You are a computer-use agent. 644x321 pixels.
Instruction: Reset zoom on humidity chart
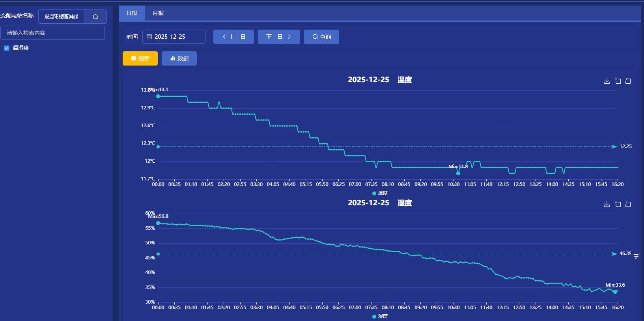pyautogui.click(x=628, y=204)
